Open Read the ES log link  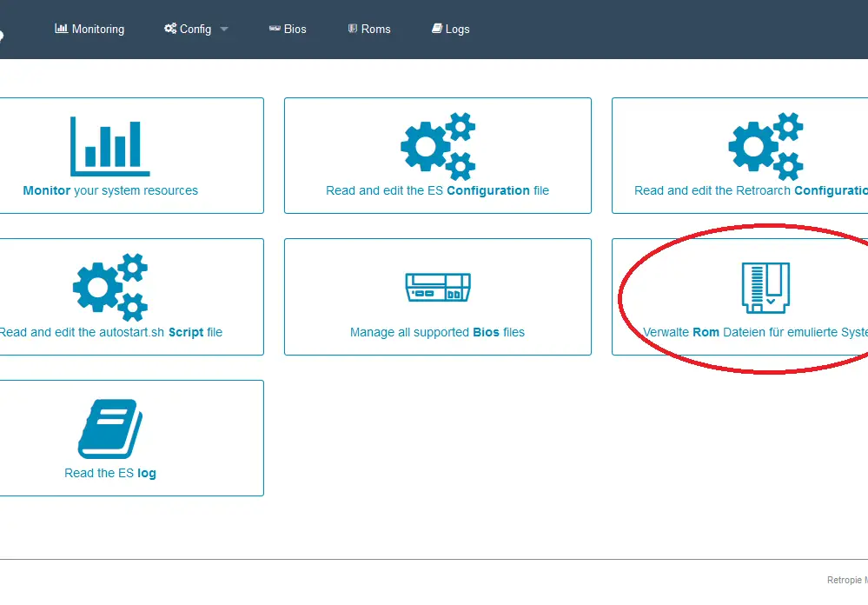coord(110,473)
